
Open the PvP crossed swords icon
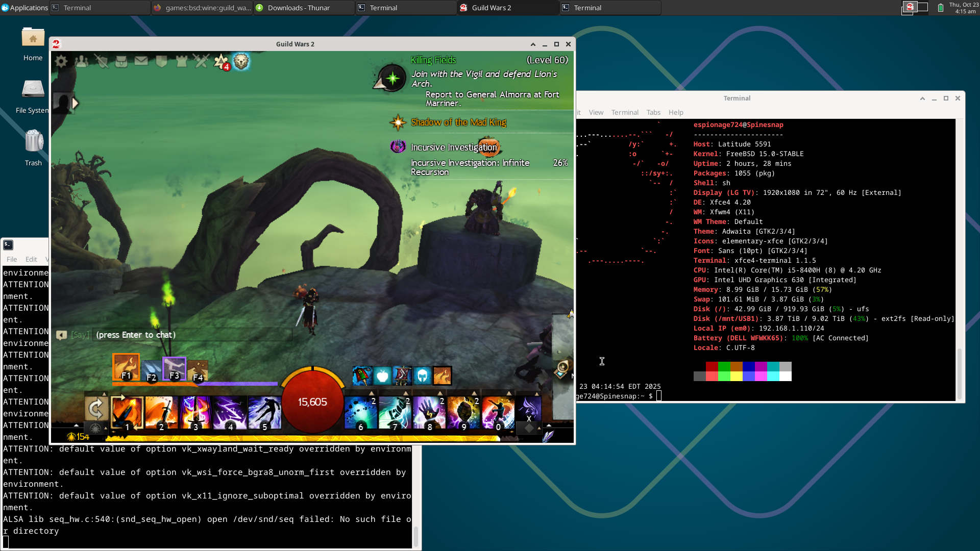[x=202, y=62]
